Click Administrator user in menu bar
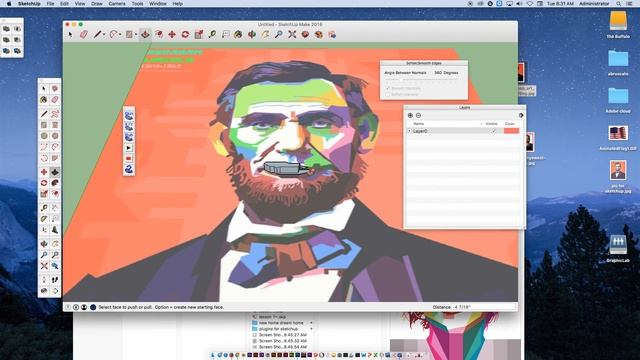Screen dimensions: 640x360 pos(594,4)
